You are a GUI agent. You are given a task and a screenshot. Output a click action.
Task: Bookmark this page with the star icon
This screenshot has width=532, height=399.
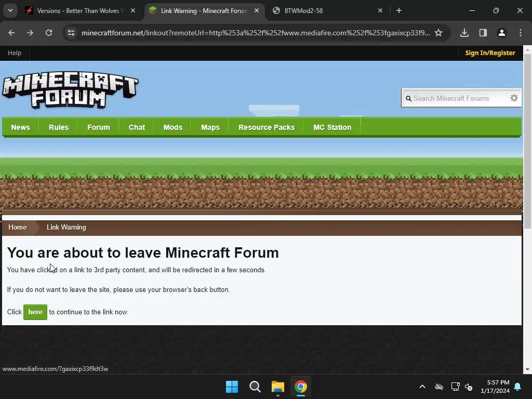pos(438,33)
